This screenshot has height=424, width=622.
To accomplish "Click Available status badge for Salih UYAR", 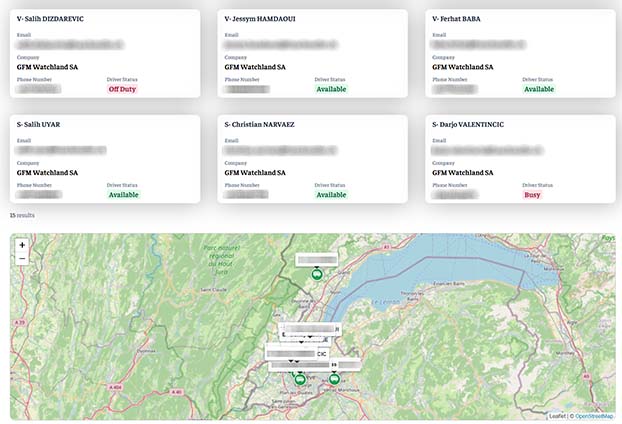I will [x=123, y=195].
